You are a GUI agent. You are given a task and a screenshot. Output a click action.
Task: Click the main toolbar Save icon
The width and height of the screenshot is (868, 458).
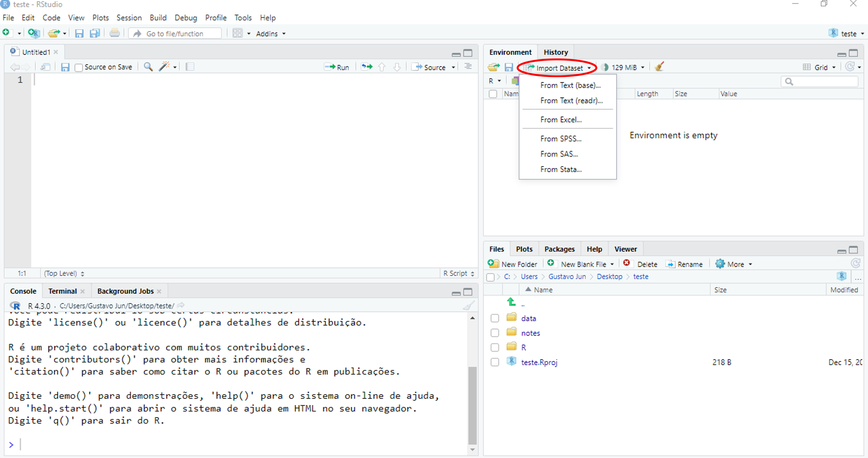(79, 33)
